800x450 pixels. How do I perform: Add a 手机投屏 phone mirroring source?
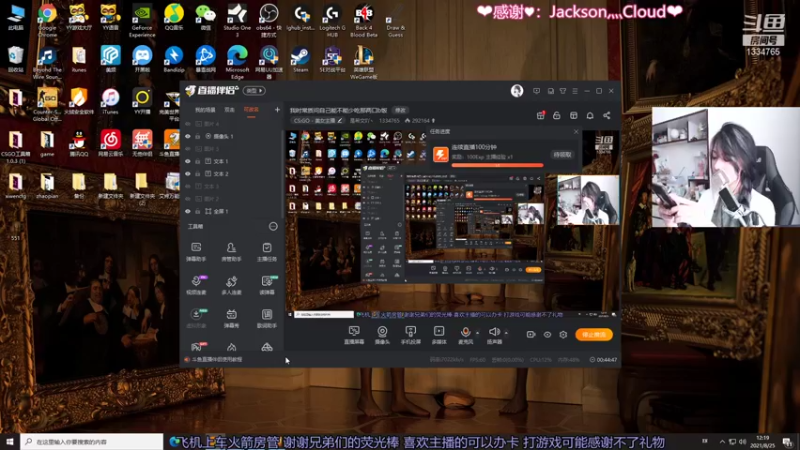click(x=411, y=335)
